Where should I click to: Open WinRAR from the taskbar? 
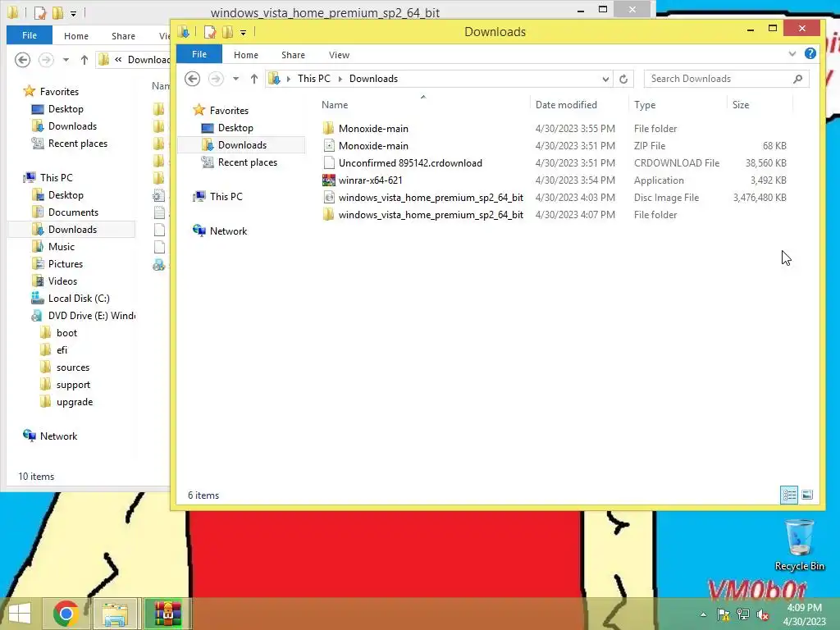coord(167,614)
